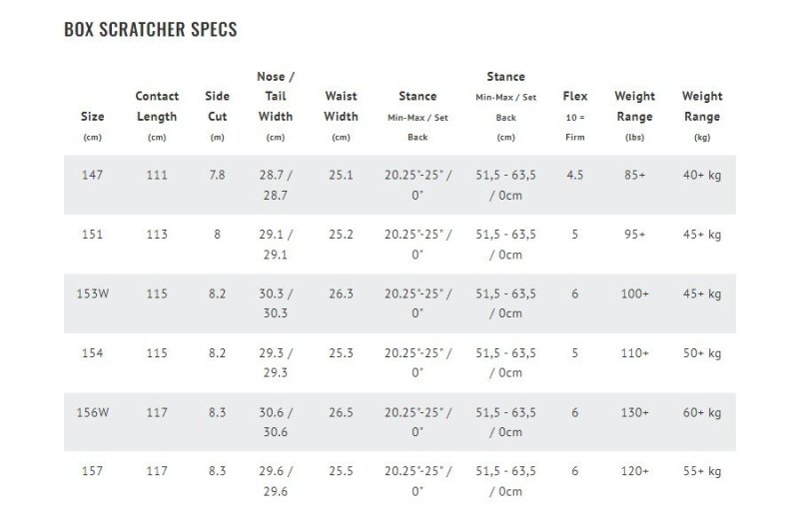Select the 26.3 waist width value
The height and width of the screenshot is (532, 799).
(342, 293)
